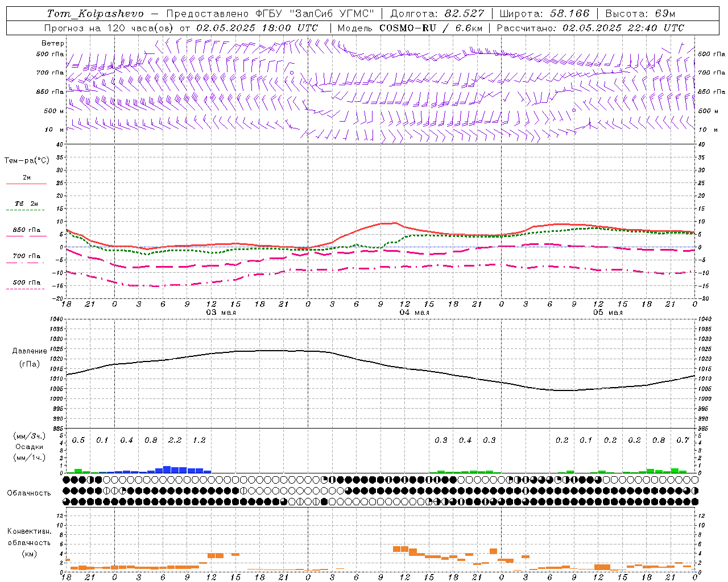Viewport: 728px width, 582px height.
Task: Click the ФГБУ "ЗапСиб УГМС" provider text
Action: click(315, 14)
